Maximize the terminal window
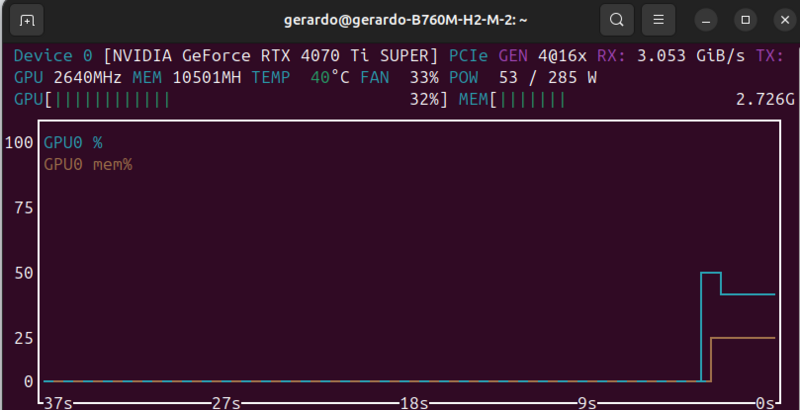This screenshot has width=800, height=410. click(x=744, y=19)
